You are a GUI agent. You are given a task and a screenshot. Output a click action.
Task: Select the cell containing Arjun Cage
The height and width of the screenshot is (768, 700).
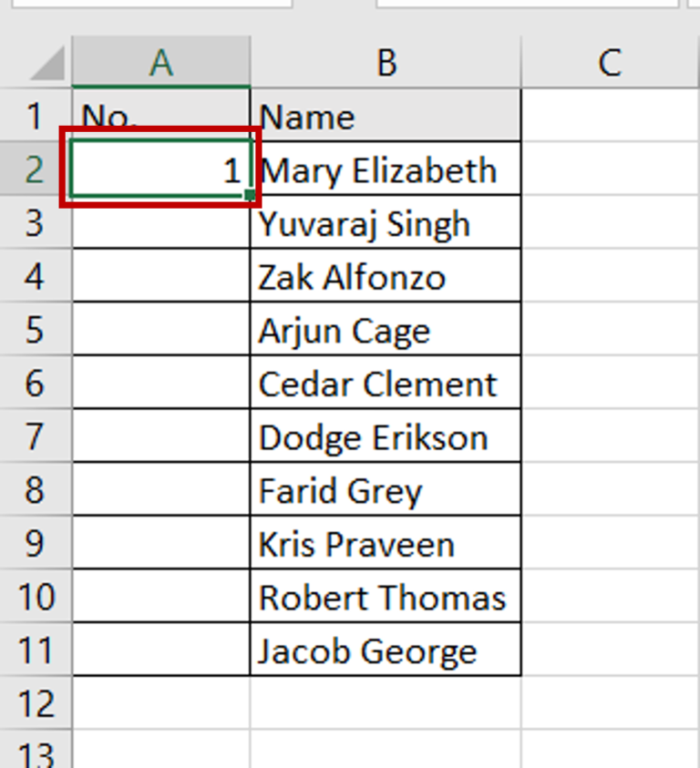tap(386, 330)
